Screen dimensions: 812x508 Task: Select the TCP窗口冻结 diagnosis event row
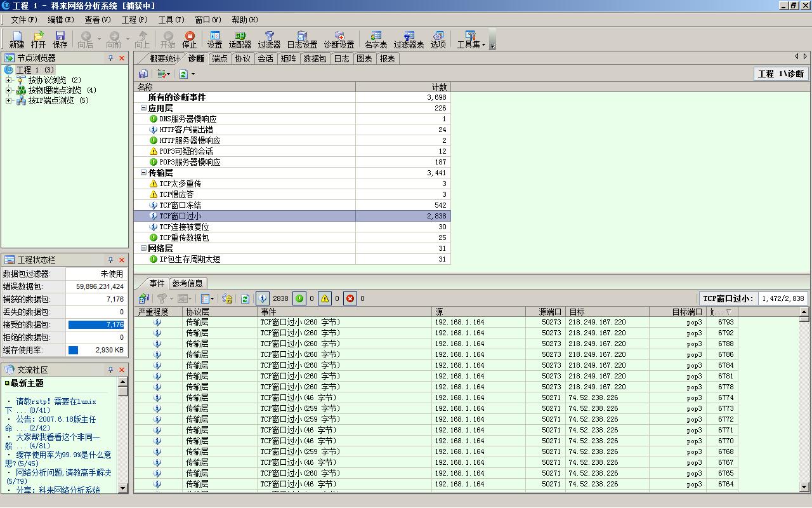coord(180,205)
